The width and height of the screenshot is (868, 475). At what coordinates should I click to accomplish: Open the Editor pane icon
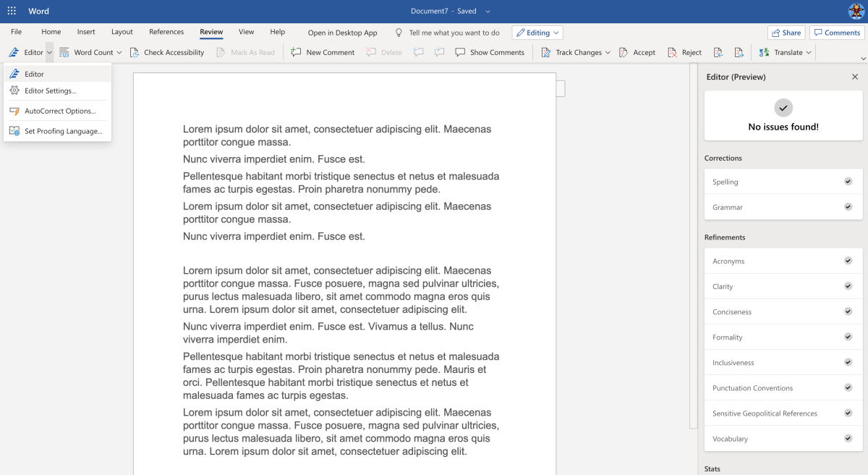click(14, 51)
